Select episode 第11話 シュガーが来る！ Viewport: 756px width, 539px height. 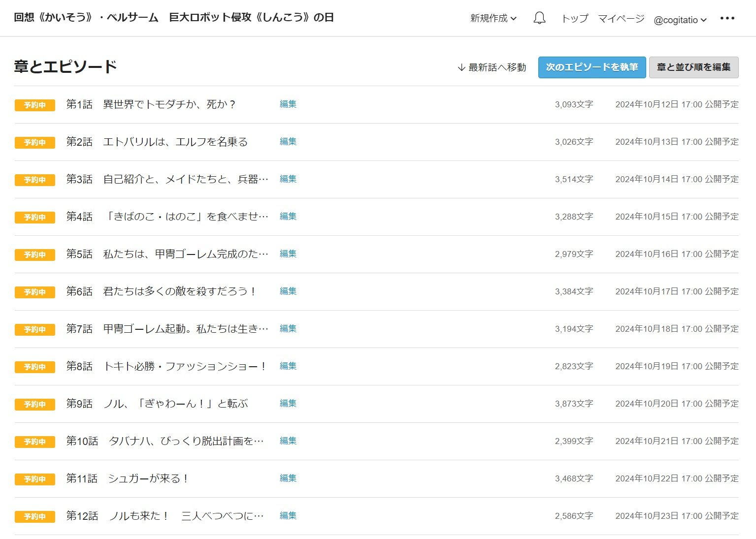[127, 478]
